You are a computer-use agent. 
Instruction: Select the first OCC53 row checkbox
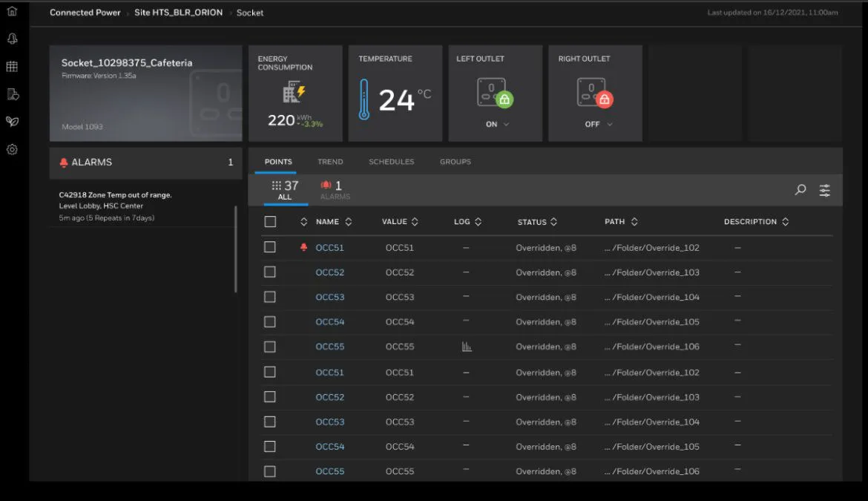(x=270, y=297)
